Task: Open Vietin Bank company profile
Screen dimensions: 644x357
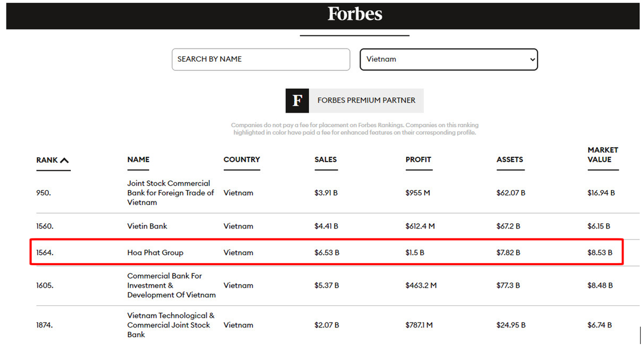Action: point(147,227)
